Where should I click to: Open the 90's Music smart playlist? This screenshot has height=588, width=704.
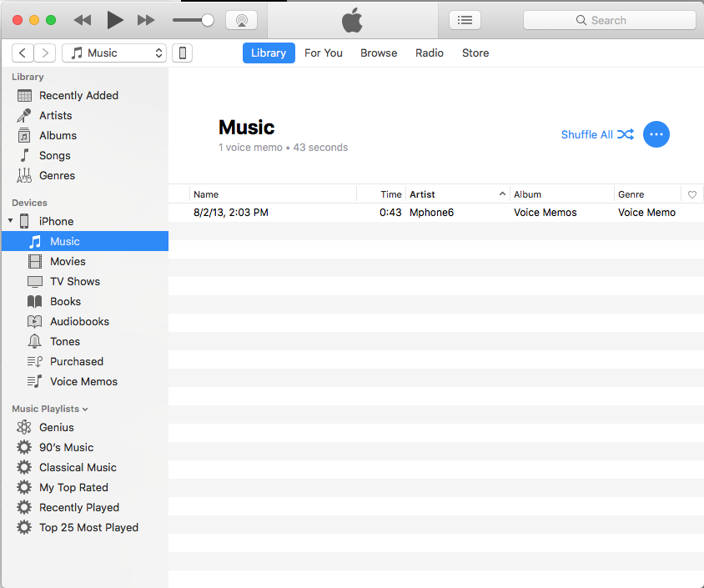point(85,448)
